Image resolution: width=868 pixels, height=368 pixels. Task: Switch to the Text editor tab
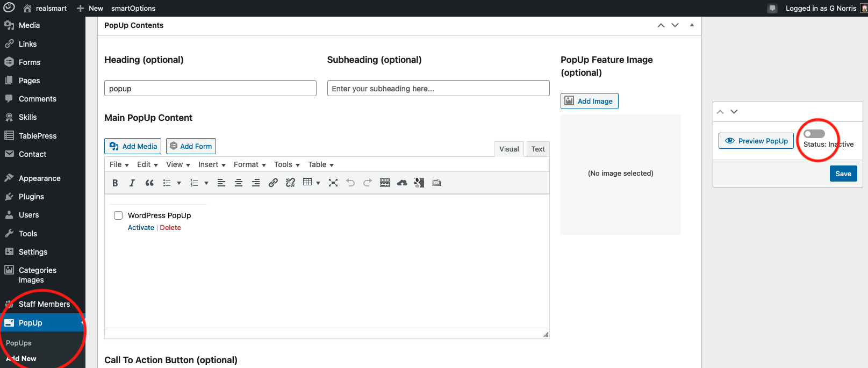[537, 149]
